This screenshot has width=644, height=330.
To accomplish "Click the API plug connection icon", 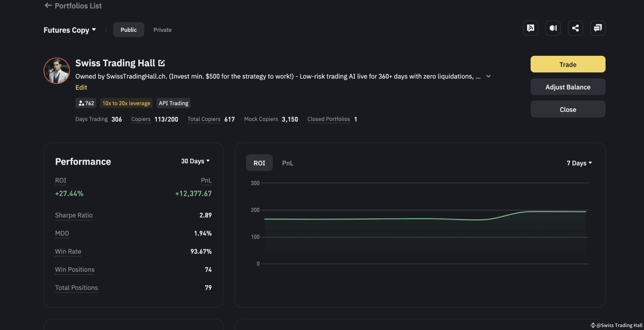I will (x=553, y=28).
